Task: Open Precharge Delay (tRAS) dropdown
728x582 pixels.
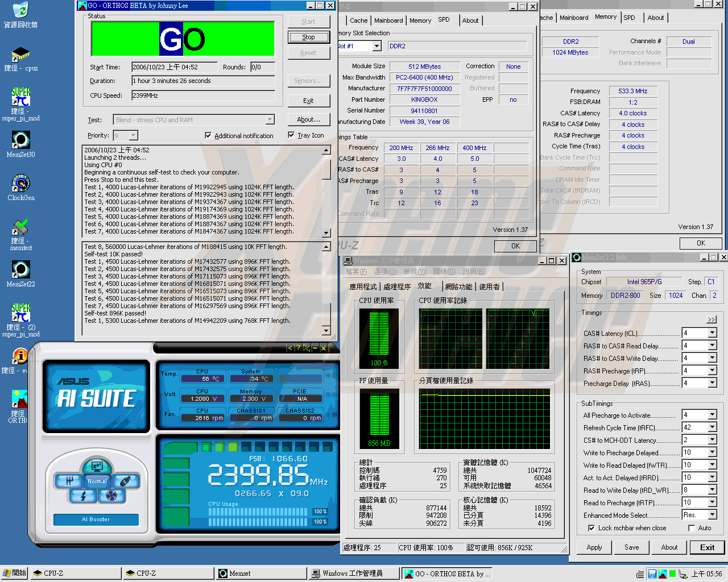Action: click(x=712, y=383)
